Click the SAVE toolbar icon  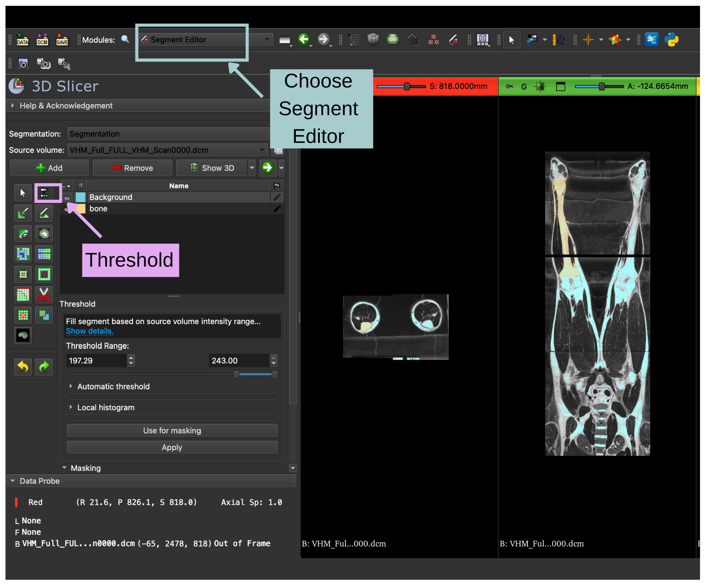[62, 40]
